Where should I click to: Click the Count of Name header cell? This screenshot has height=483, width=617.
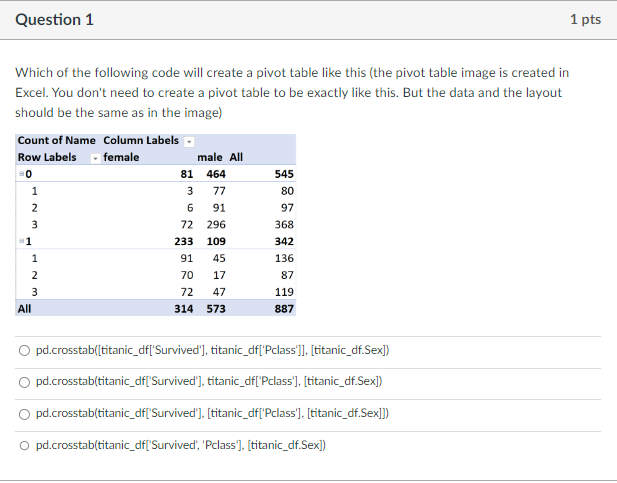pos(57,141)
